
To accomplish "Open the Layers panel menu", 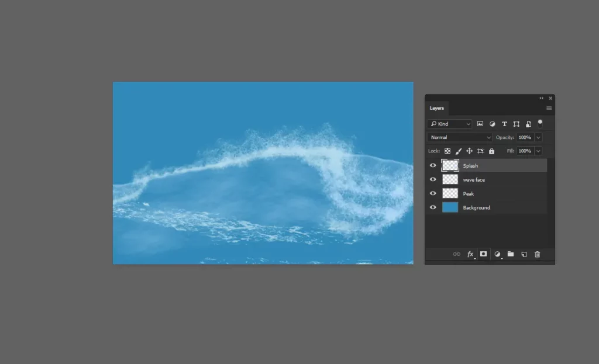I will pos(549,108).
